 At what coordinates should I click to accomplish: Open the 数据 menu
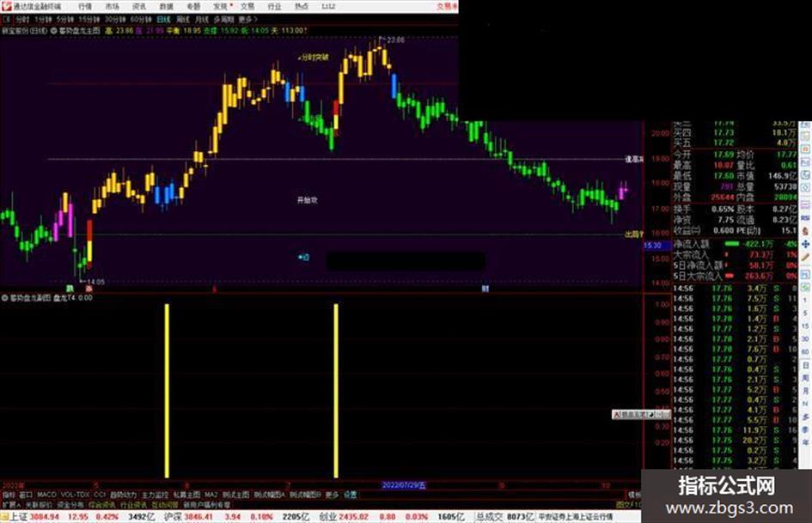166,6
